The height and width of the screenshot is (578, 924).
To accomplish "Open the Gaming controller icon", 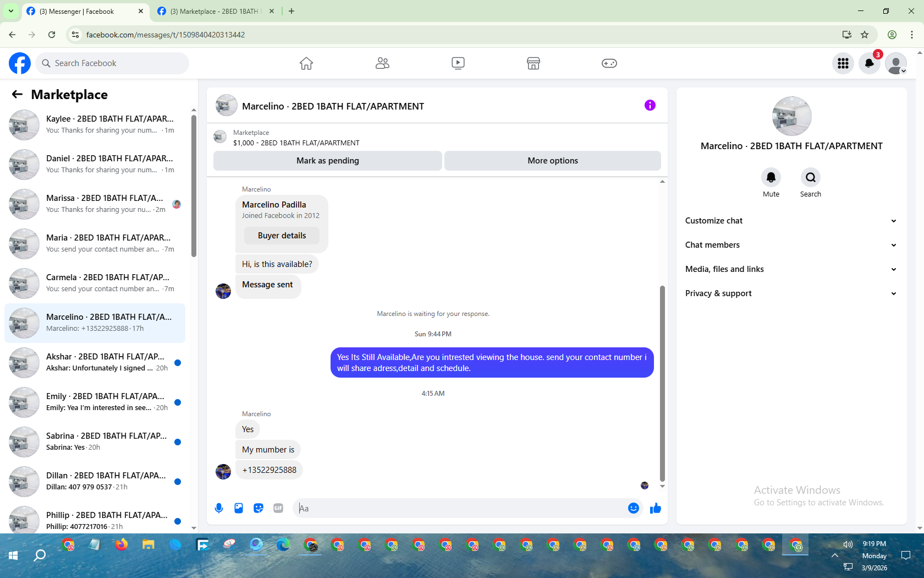I will [609, 63].
